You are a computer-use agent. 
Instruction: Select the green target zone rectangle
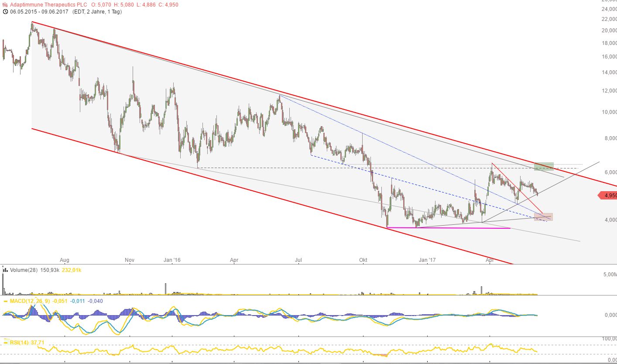544,166
